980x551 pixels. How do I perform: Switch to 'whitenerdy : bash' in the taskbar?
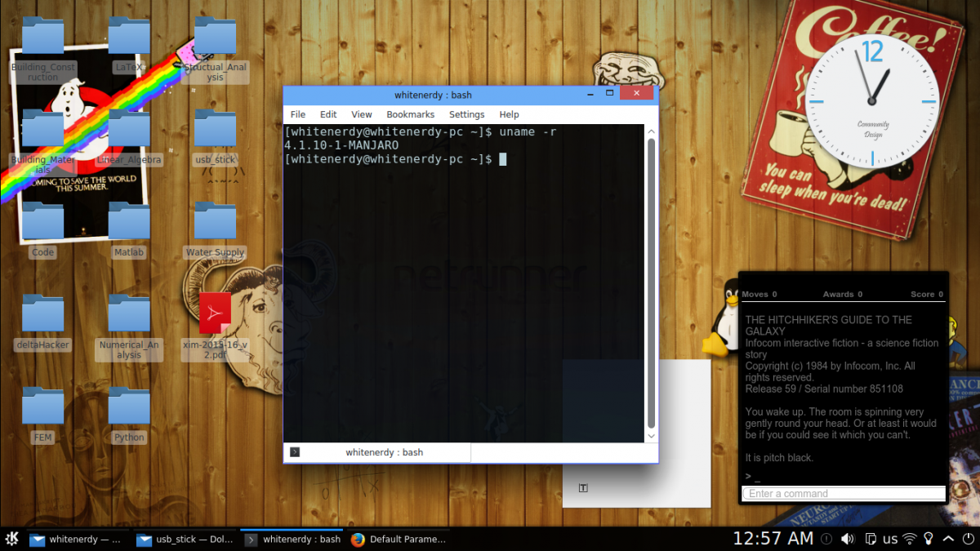tap(292, 539)
